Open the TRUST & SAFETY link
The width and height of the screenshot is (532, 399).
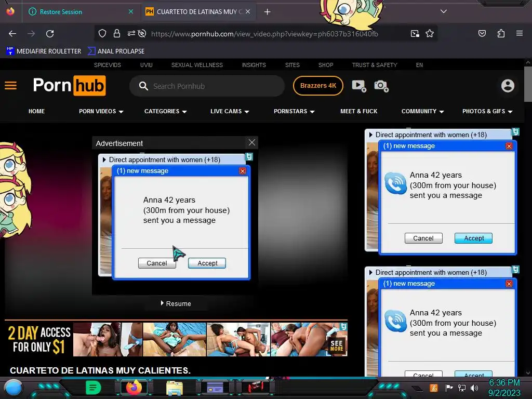tap(374, 65)
